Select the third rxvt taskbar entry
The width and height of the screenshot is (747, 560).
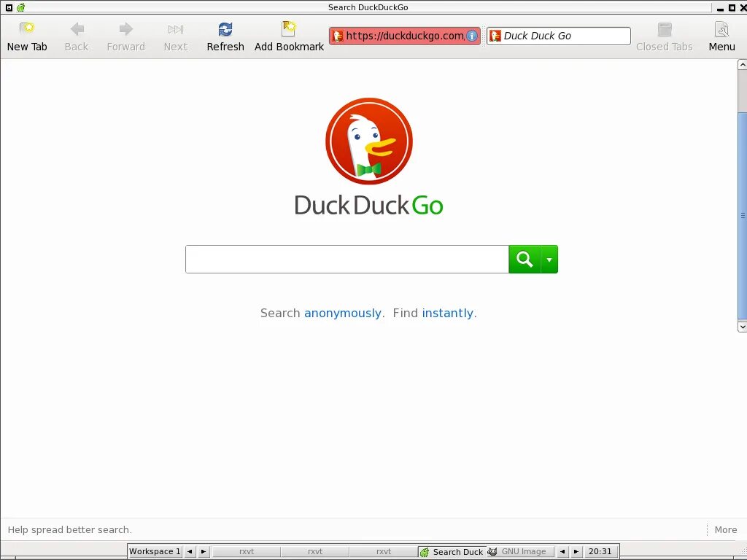click(x=384, y=551)
